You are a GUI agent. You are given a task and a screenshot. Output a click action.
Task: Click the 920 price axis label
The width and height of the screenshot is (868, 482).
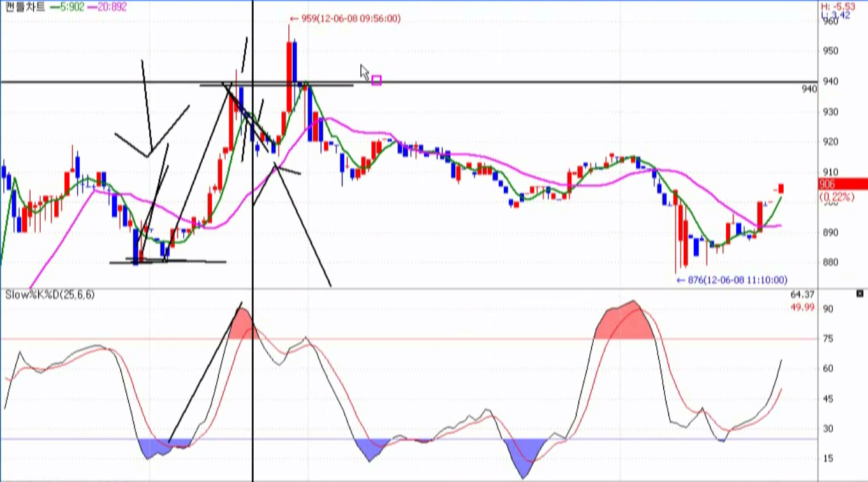[829, 142]
